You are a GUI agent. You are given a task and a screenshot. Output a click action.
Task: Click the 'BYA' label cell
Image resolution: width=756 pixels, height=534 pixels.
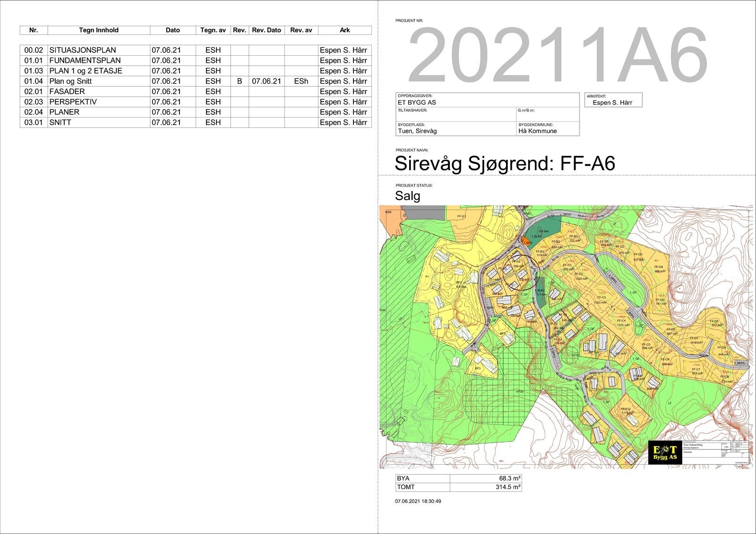(x=422, y=478)
